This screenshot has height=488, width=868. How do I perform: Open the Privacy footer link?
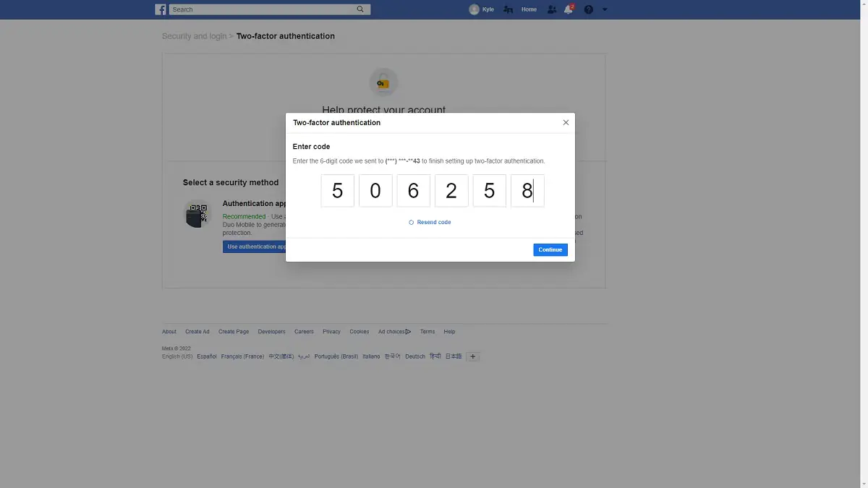click(x=331, y=331)
